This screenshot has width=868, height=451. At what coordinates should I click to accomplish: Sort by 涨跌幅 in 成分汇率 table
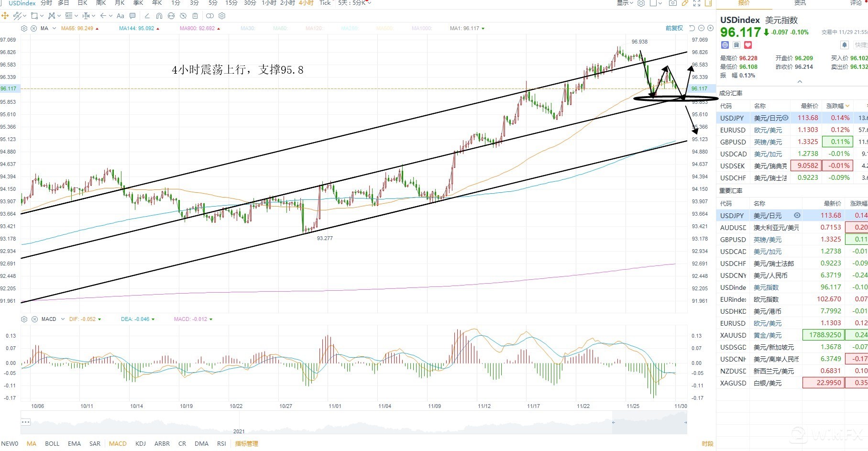838,106
